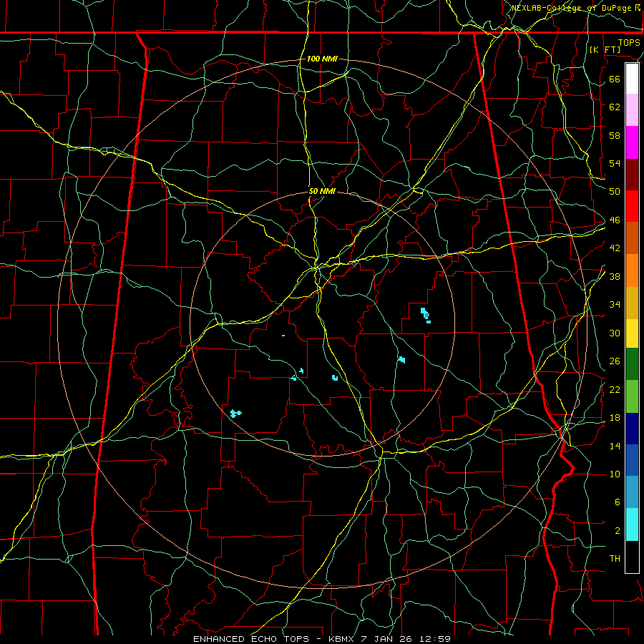Click the "TH" threshold legend label
The height and width of the screenshot is (644, 644).
click(x=615, y=559)
